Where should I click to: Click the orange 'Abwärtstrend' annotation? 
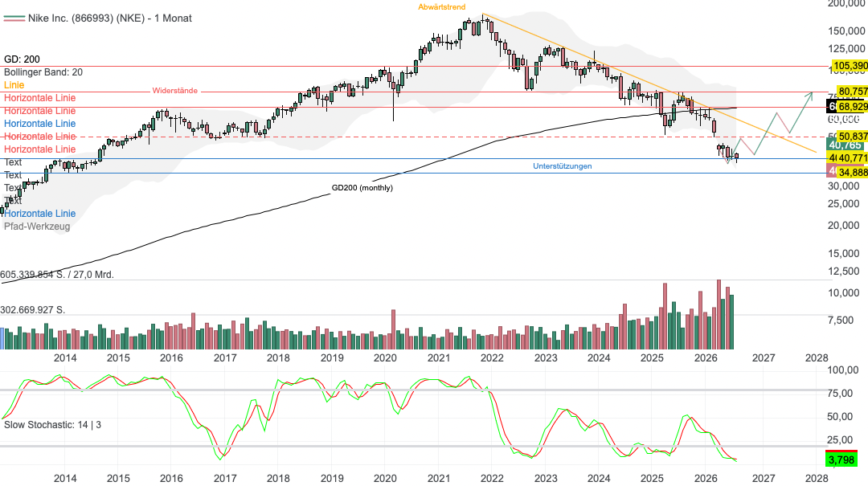point(442,7)
